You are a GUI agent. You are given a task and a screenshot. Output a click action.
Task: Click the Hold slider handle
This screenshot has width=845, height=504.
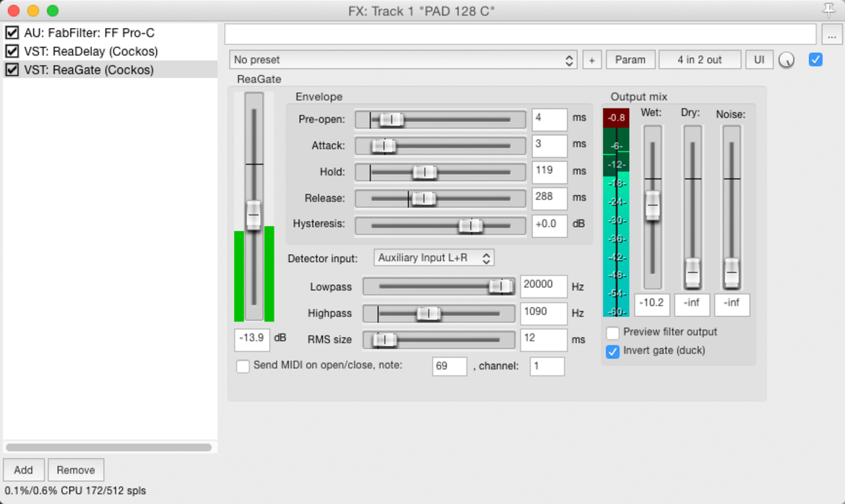(x=424, y=173)
